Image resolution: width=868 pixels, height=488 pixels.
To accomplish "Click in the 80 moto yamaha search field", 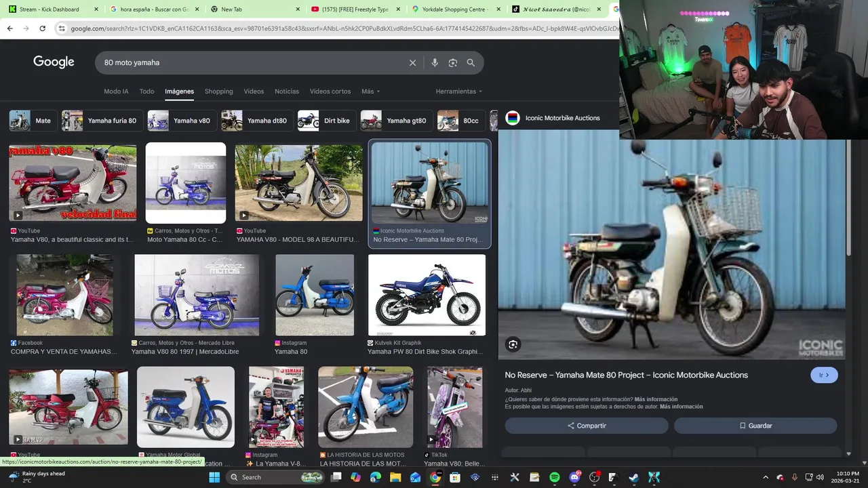I will pyautogui.click(x=251, y=62).
